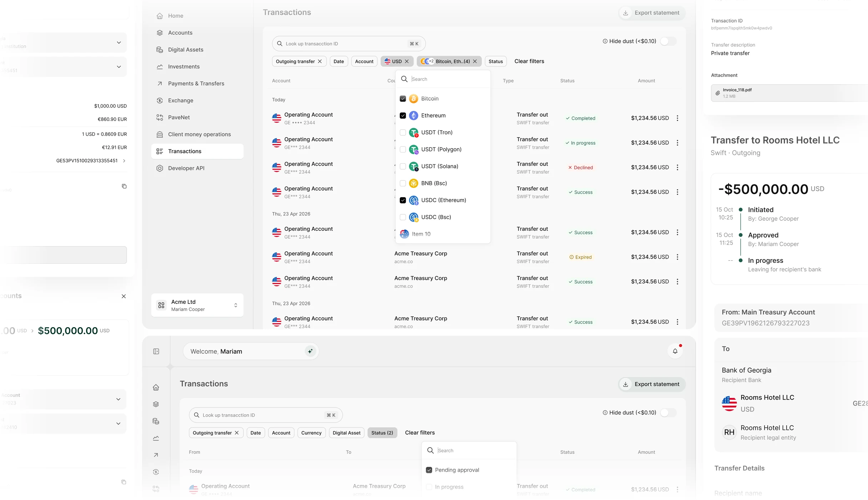Click Export statement in lower Transactions panel
The width and height of the screenshot is (868, 500).
pos(652,384)
